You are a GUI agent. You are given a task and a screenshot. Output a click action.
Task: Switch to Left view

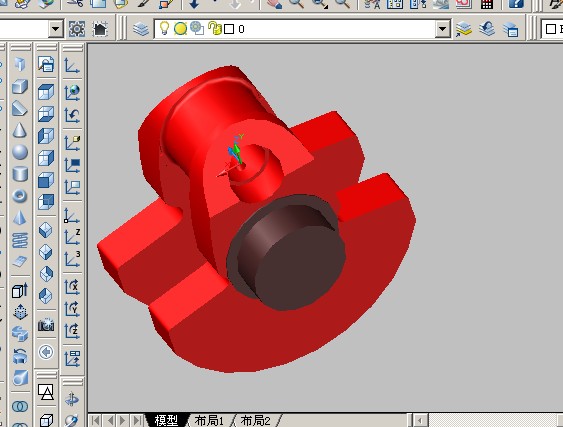click(46, 136)
